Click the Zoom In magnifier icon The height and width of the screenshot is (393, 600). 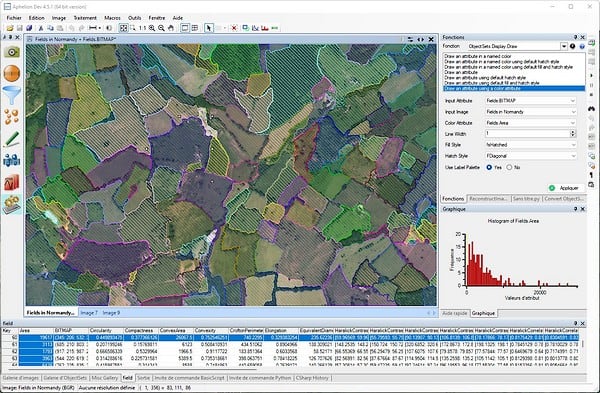(152, 28)
